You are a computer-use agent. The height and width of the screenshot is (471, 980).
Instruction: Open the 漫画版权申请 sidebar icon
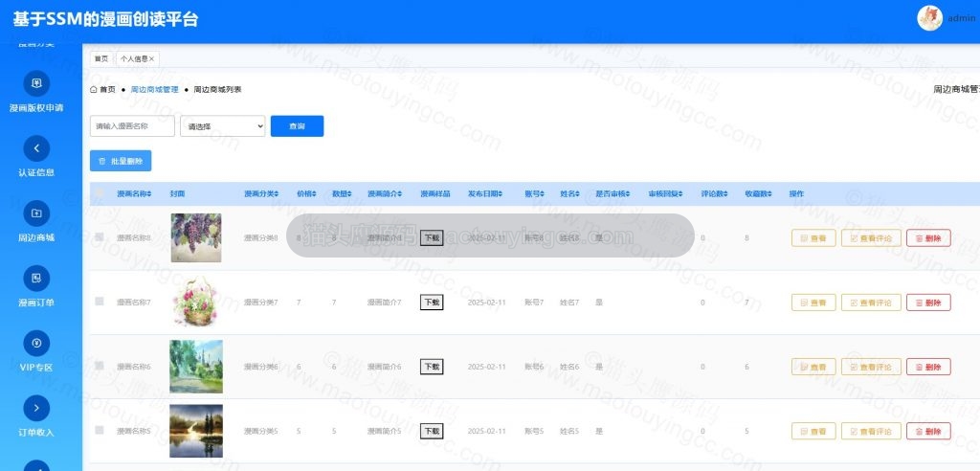(x=36, y=83)
